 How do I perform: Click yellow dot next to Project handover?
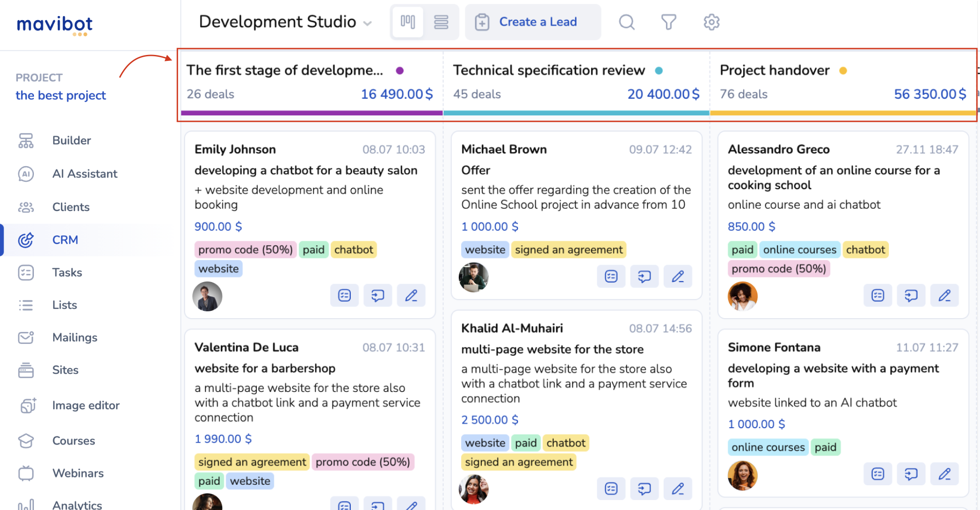843,71
